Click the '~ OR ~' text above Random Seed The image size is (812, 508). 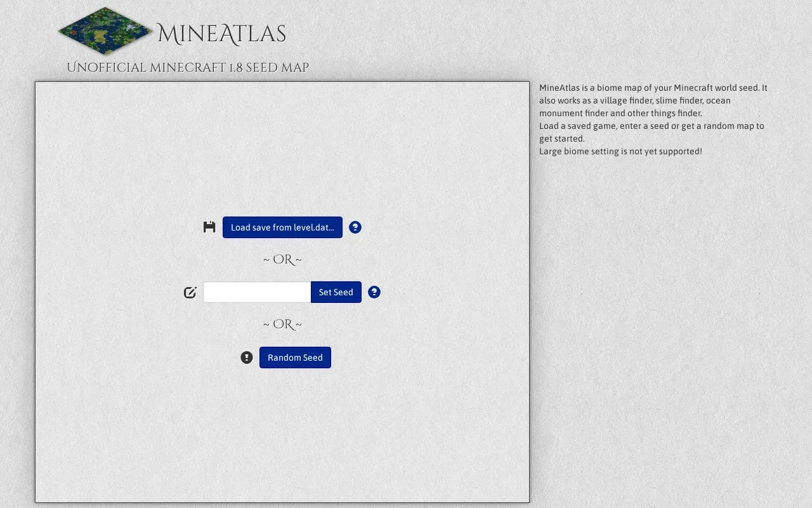point(282,324)
